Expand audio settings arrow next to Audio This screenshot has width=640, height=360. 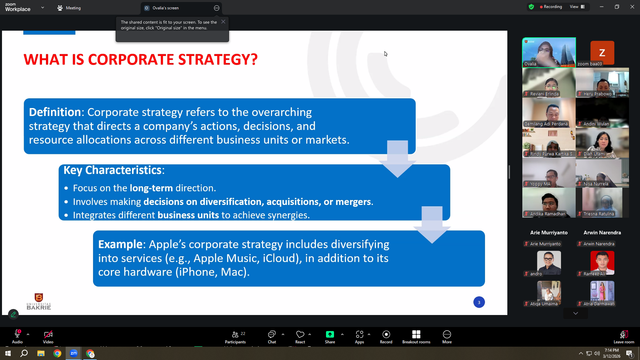(x=28, y=334)
